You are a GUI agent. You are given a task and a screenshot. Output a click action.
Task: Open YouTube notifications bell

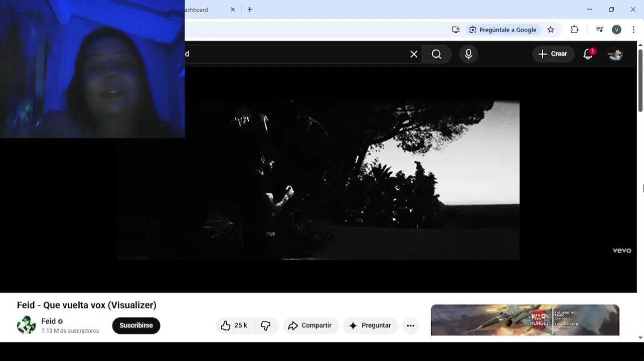click(588, 54)
